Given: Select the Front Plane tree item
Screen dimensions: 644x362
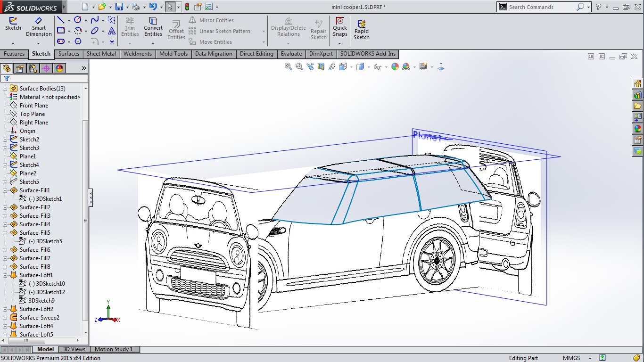Looking at the screenshot, I should [x=34, y=106].
